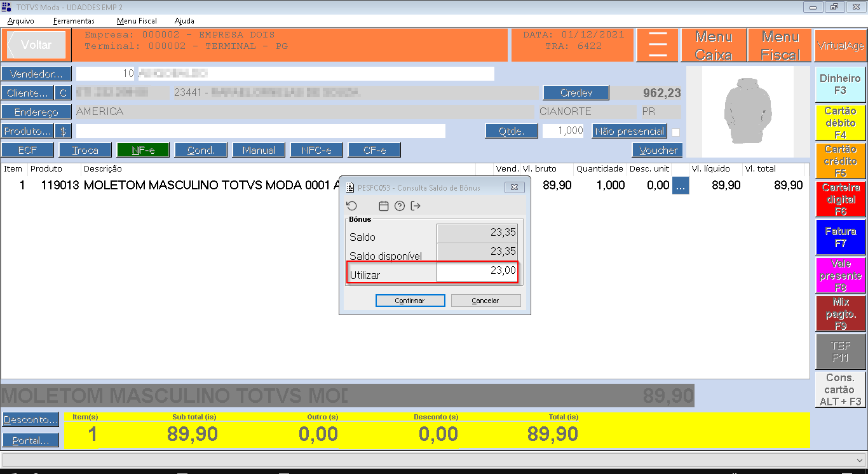
Task: Click the Credev button
Action: (x=576, y=93)
